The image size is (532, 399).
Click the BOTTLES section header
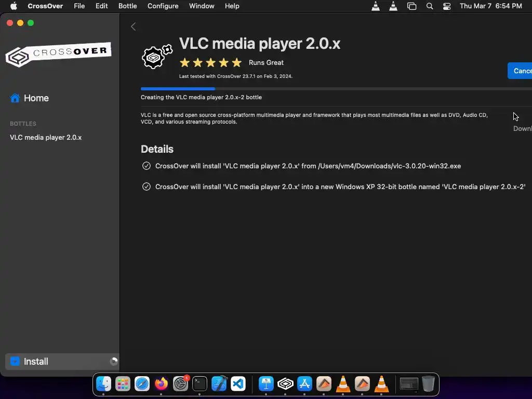(23, 124)
